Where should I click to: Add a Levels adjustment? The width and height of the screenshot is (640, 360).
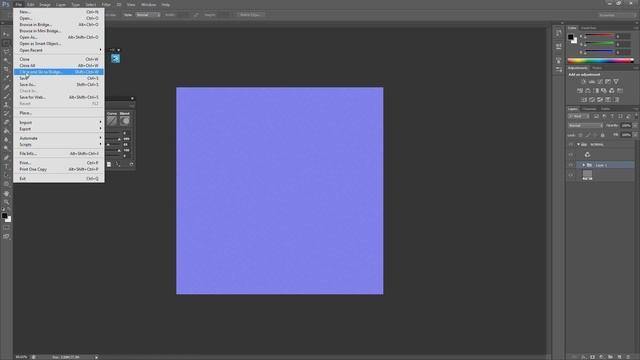[x=592, y=82]
